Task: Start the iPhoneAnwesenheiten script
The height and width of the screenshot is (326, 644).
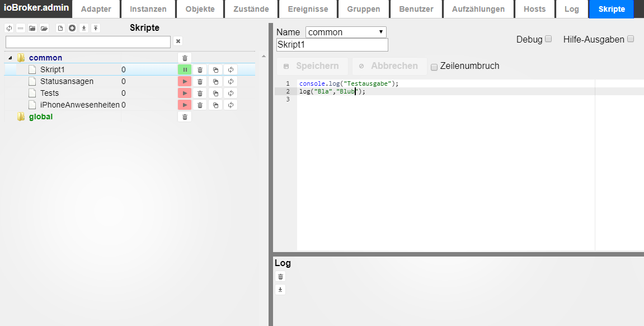Action: coord(185,105)
